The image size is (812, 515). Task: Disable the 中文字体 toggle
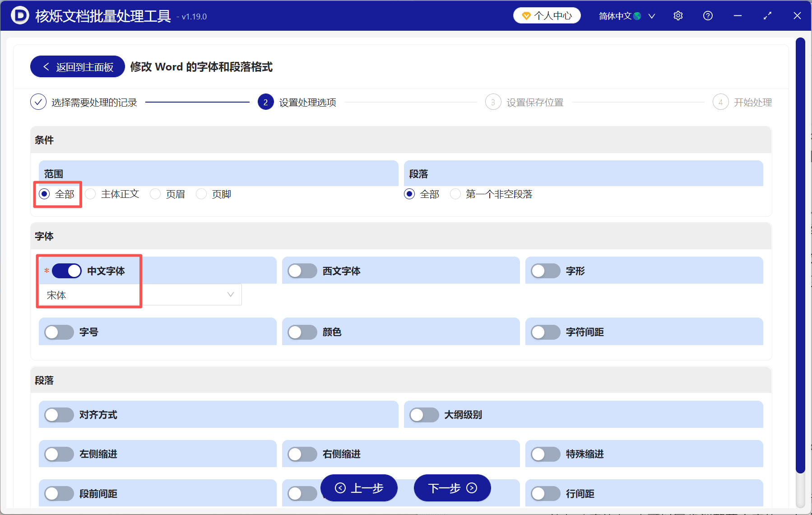(x=66, y=271)
